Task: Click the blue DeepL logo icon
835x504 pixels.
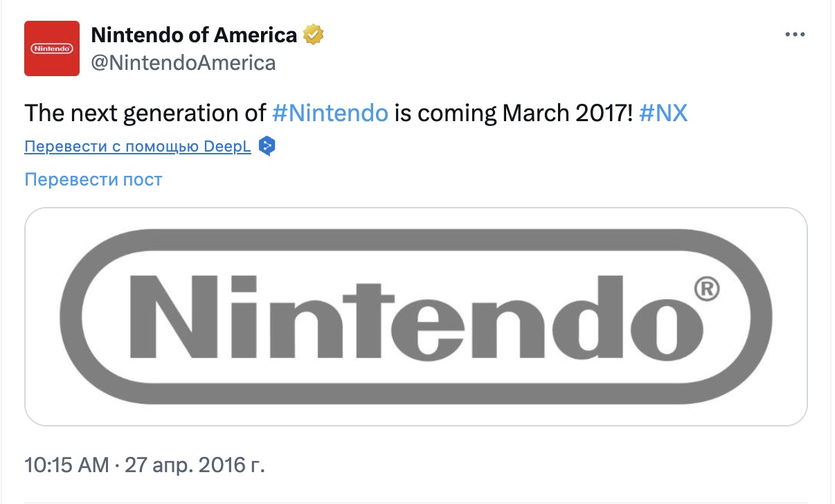Action: [267, 147]
